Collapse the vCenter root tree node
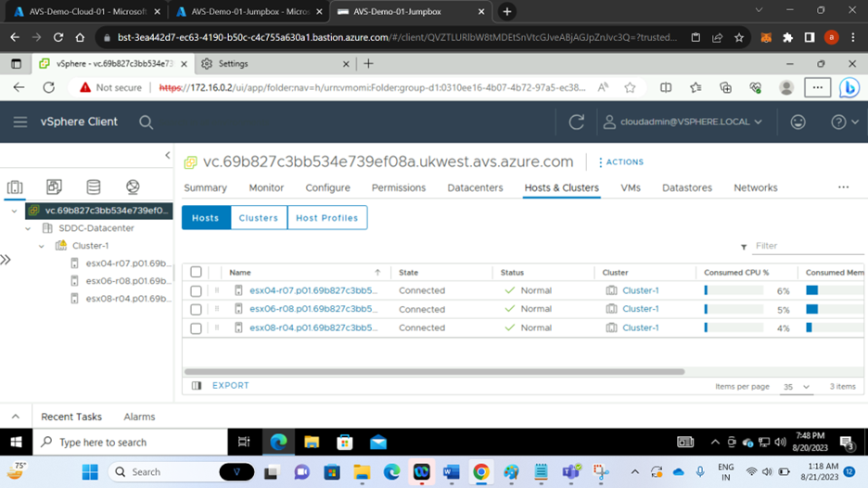The height and width of the screenshot is (488, 868). tap(15, 211)
